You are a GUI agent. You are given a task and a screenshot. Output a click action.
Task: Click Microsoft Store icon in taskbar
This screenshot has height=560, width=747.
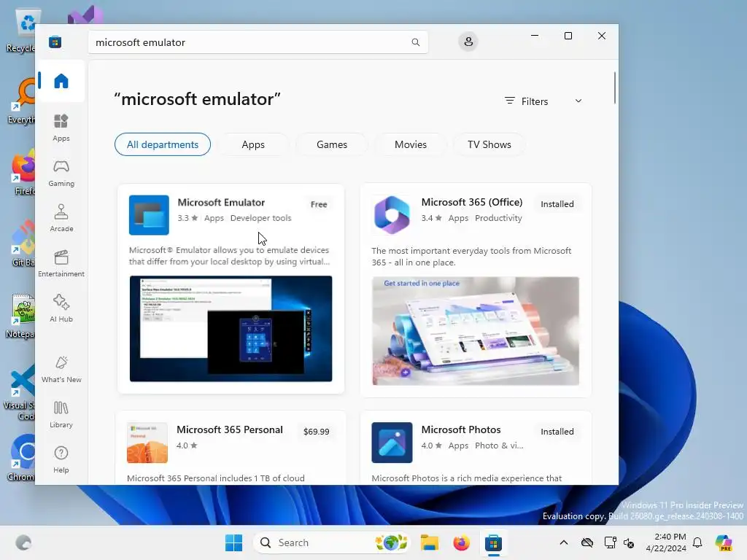click(494, 542)
